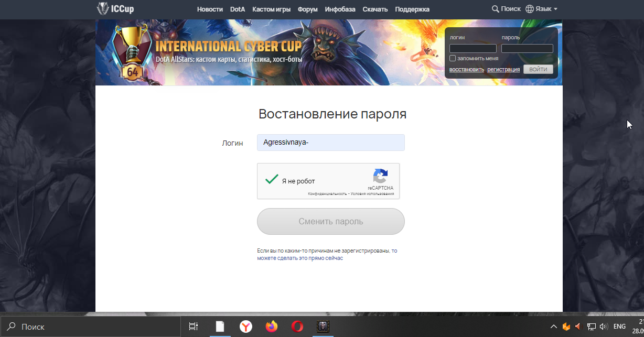
Task: Focus the header 'логин' input field
Action: pos(473,48)
